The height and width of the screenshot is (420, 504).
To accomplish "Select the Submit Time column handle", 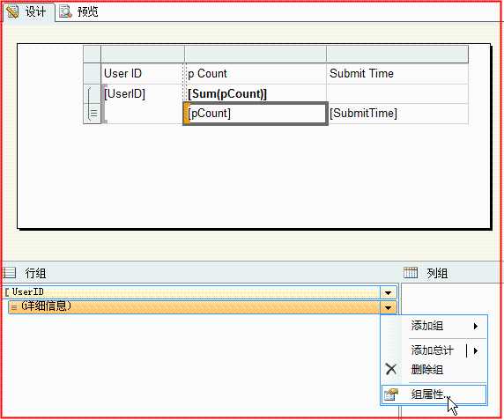I will tap(397, 54).
